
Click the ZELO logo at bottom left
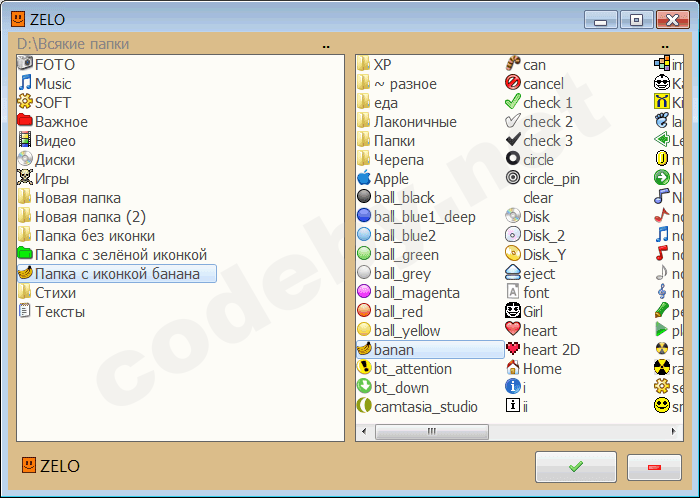[x=51, y=466]
